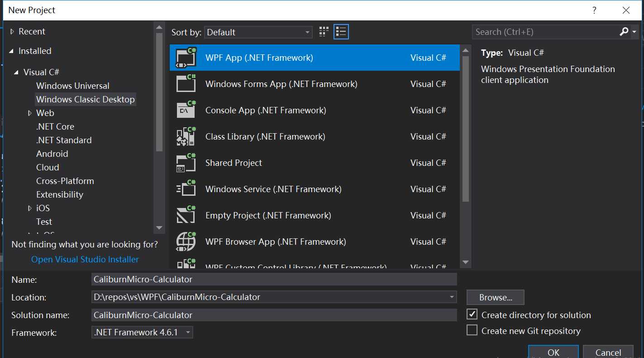Switch to small icons view
This screenshot has width=644, height=358.
[324, 32]
